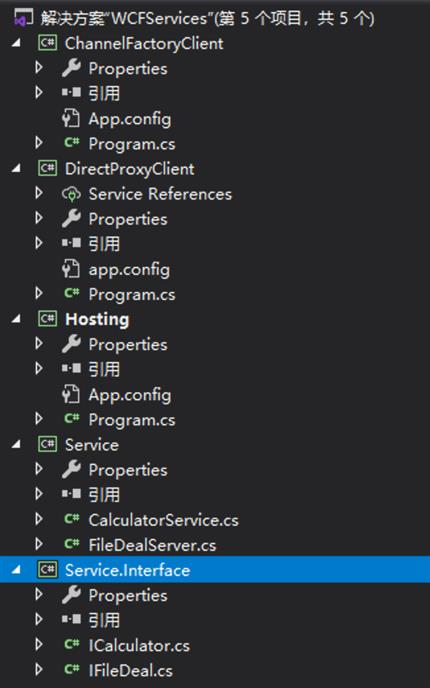
Task: Collapse the ChannelFactoryClient project node
Action: (x=16, y=43)
